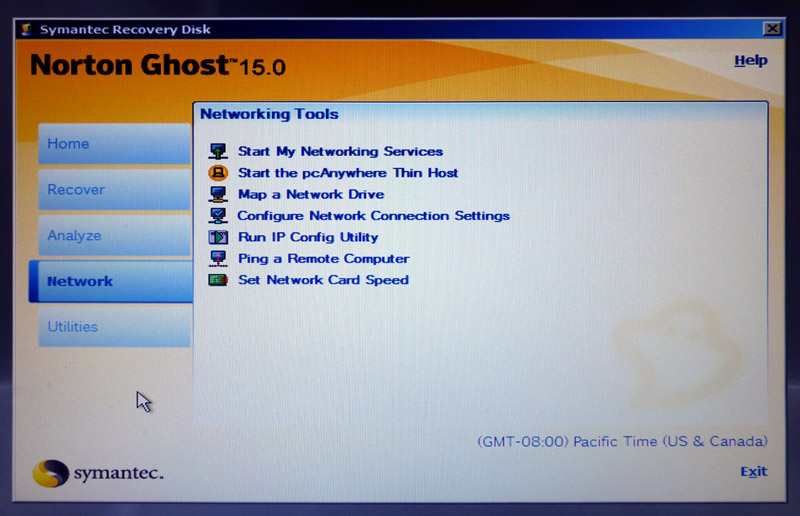800x516 pixels.
Task: Click the Exit link
Action: 754,472
